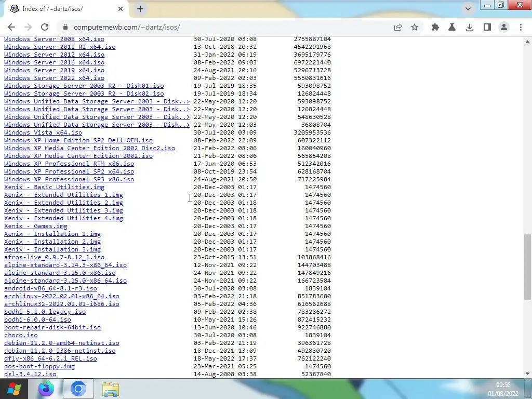Open a new tab with plus button
Viewport: 532px width, 399px height.
[140, 9]
